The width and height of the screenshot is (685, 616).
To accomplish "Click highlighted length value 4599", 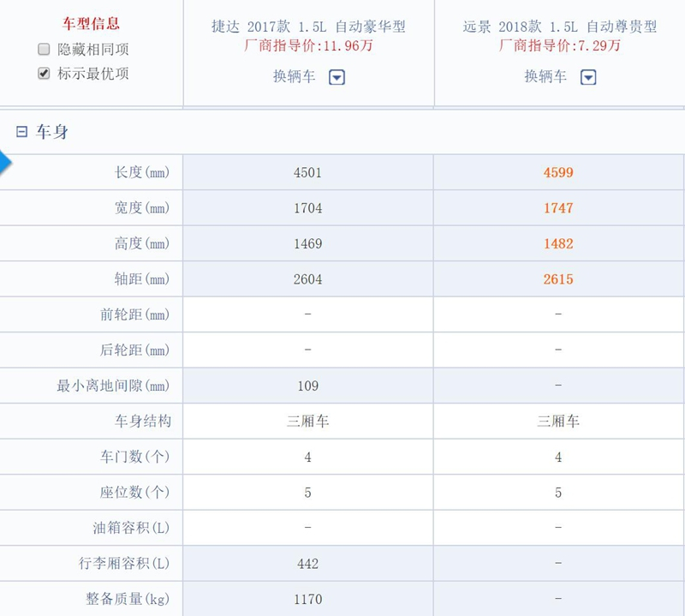I will tap(558, 172).
